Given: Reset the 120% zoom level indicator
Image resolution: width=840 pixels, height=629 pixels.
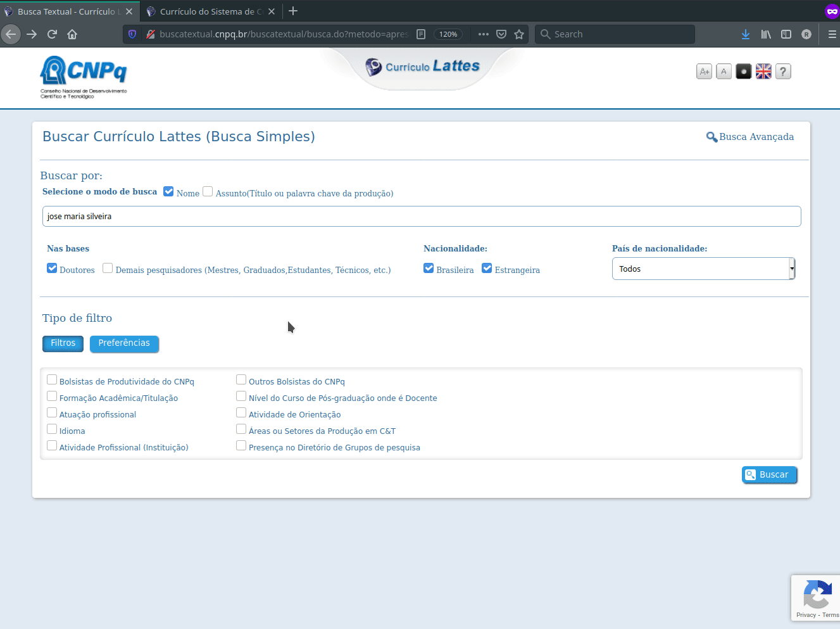Looking at the screenshot, I should coord(448,34).
